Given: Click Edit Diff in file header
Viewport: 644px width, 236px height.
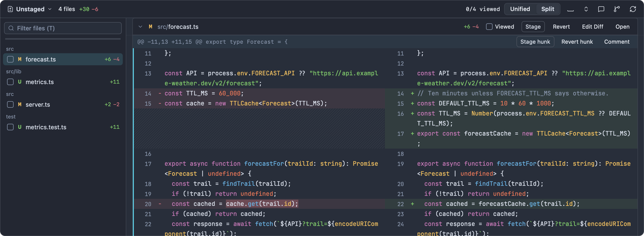Looking at the screenshot, I should tap(592, 27).
